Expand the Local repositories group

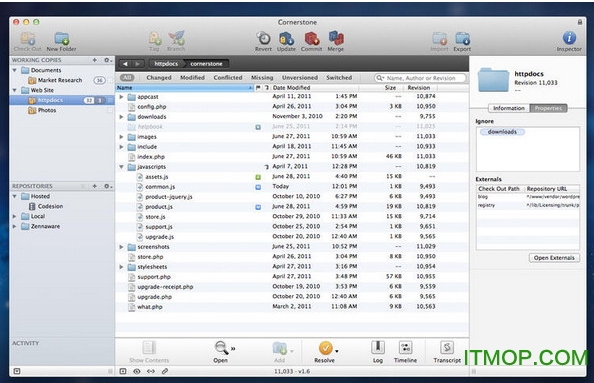(x=15, y=216)
